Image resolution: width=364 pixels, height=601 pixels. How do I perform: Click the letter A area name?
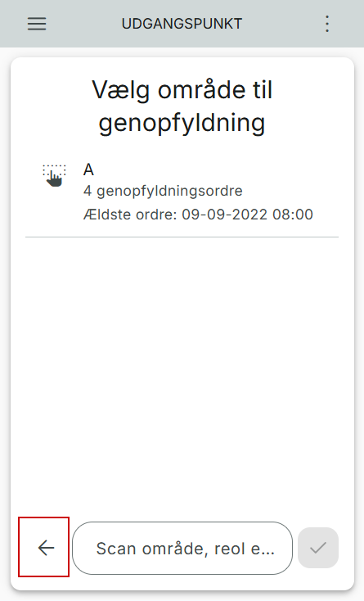tap(88, 169)
